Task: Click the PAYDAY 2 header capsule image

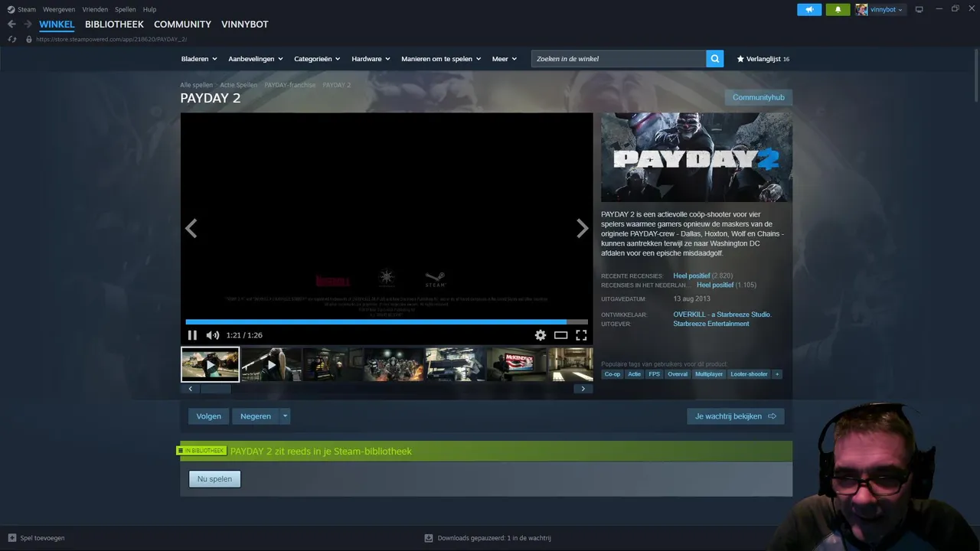Action: (x=697, y=158)
